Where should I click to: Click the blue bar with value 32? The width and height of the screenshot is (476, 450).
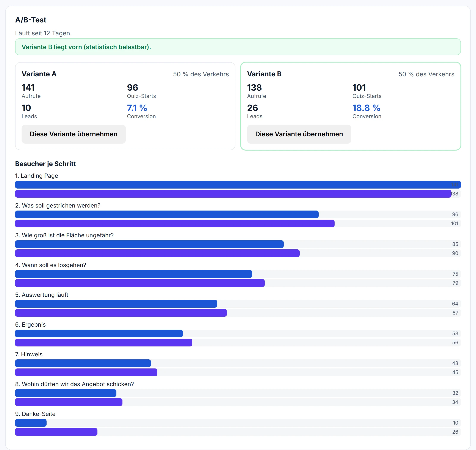pos(66,393)
